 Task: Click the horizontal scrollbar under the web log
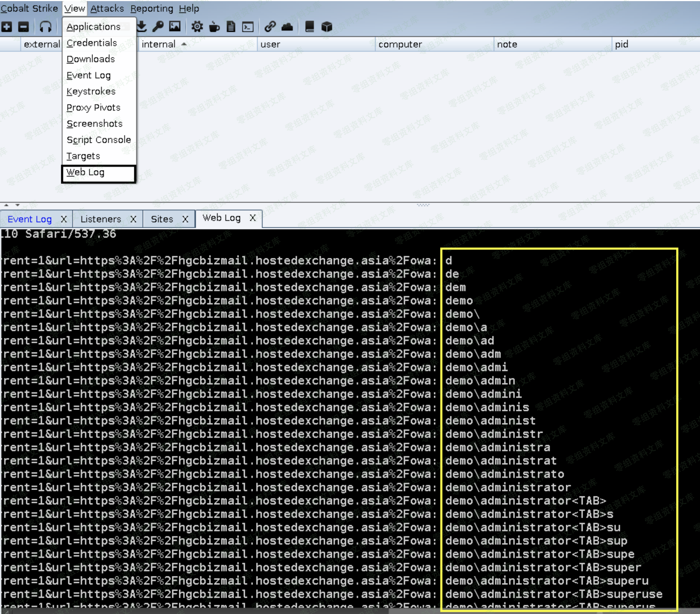tap(199, 611)
